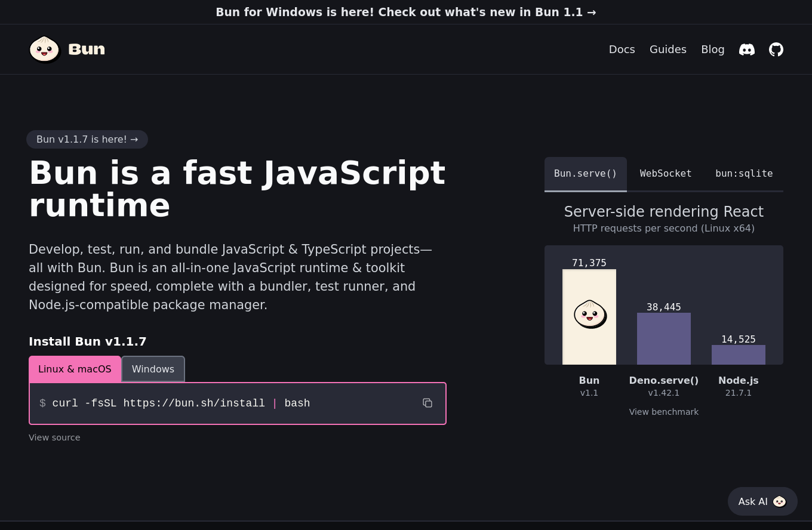
Task: Open the Docs page
Action: click(622, 50)
